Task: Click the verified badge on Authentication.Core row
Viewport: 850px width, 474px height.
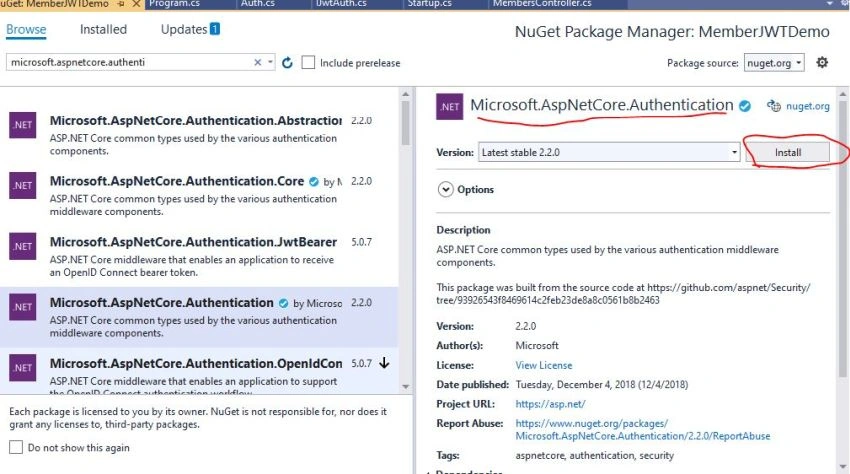Action: tap(314, 182)
